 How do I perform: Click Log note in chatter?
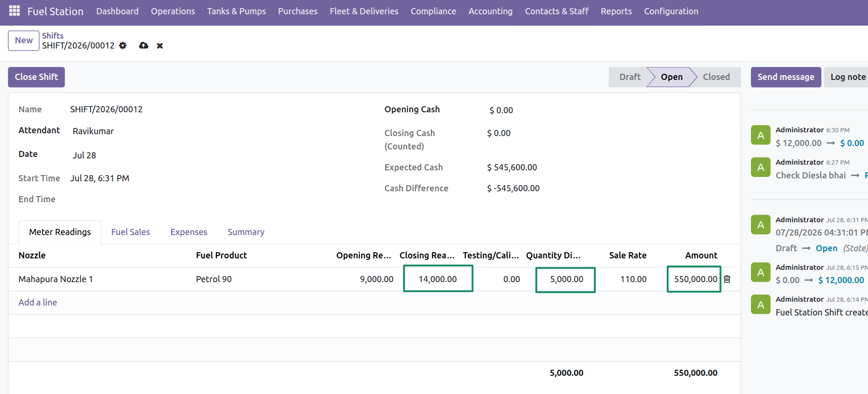pos(848,77)
